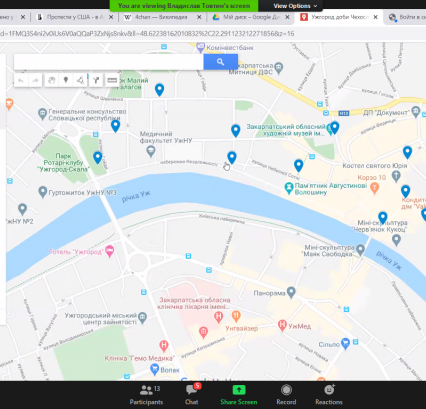This screenshot has width=426, height=409.
Task: Switch to the Мій диск Google Drive tab
Action: 251,17
